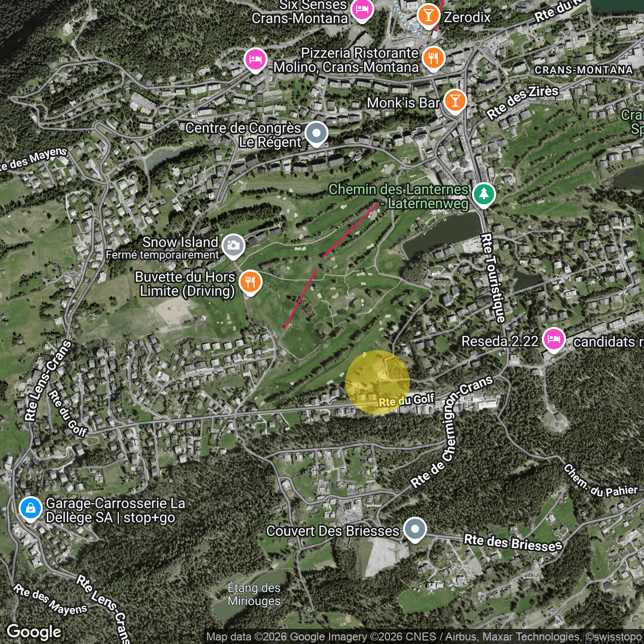Select the Buvette du Hors Limite restaurant pin

pos(250,281)
